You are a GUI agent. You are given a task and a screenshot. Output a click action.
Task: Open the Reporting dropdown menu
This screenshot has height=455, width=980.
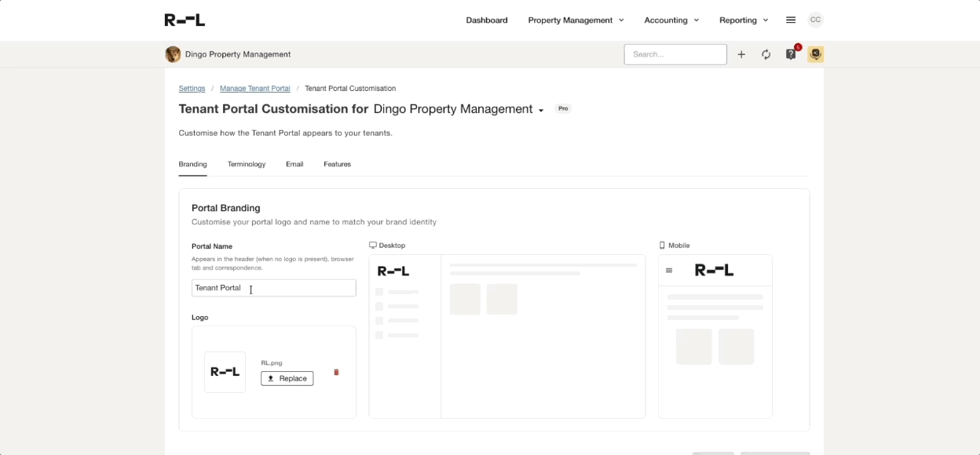click(744, 20)
